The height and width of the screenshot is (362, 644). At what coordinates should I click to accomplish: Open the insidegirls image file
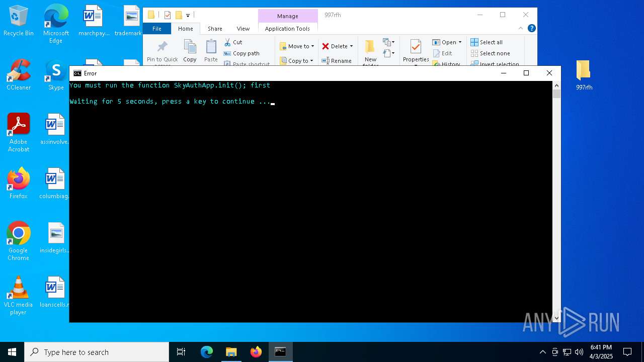click(55, 238)
